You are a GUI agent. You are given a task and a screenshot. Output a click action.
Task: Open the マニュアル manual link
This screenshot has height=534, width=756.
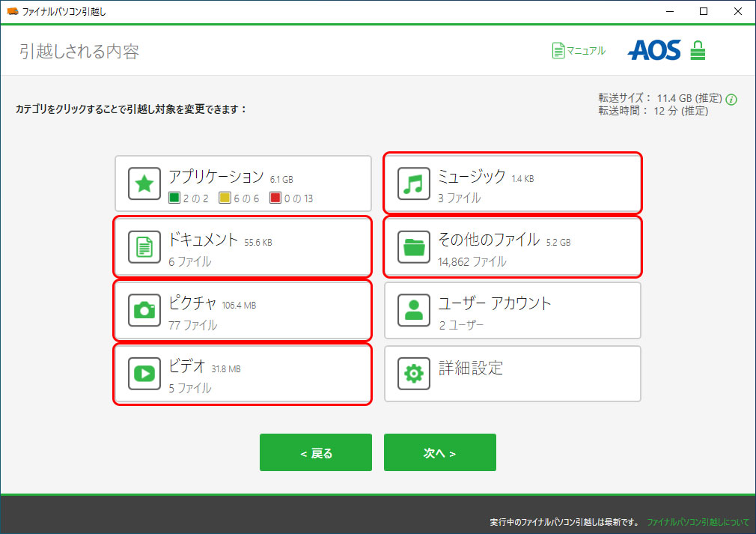click(579, 51)
